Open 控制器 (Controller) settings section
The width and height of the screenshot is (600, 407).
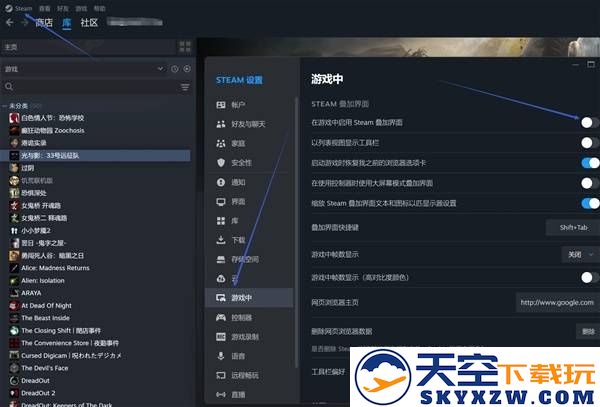[x=249, y=317]
